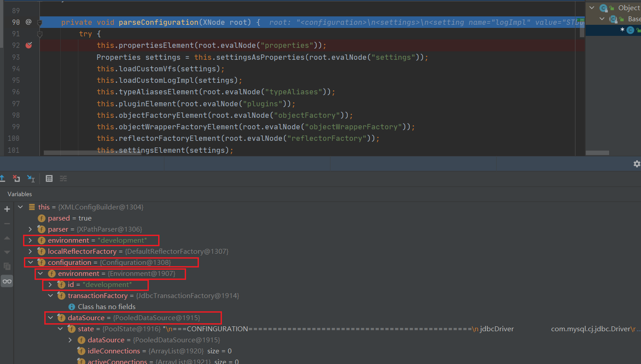Open the filter settings icon beside the calculator
Viewport: 641px width, 364px height.
pyautogui.click(x=63, y=178)
